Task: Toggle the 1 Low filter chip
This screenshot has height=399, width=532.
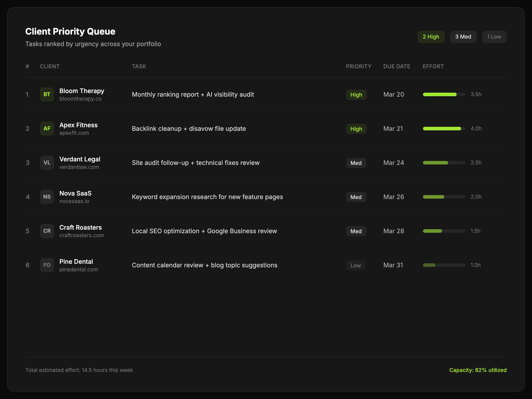Action: pyautogui.click(x=494, y=37)
